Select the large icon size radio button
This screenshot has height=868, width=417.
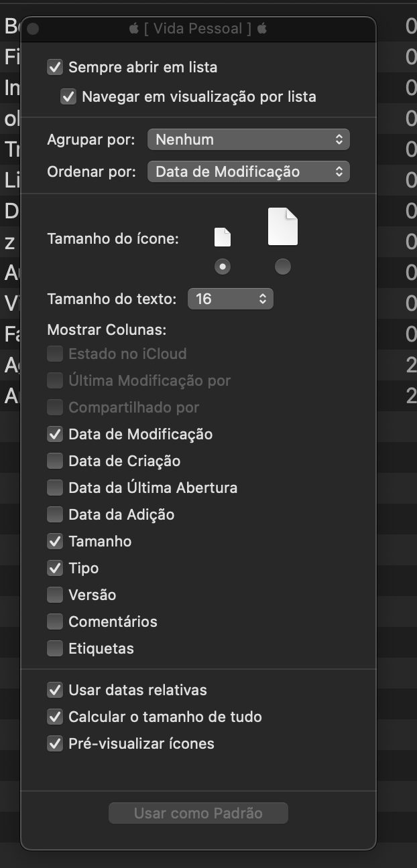click(283, 267)
